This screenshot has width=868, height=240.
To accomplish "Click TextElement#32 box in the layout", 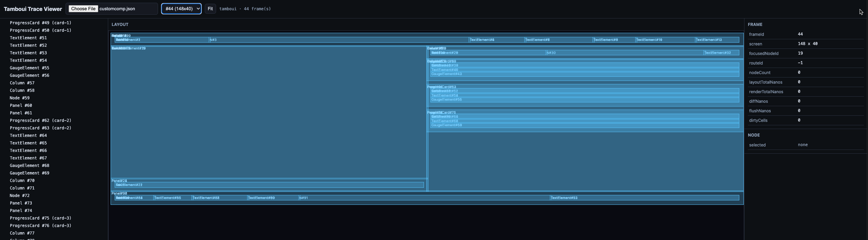I will (x=721, y=53).
